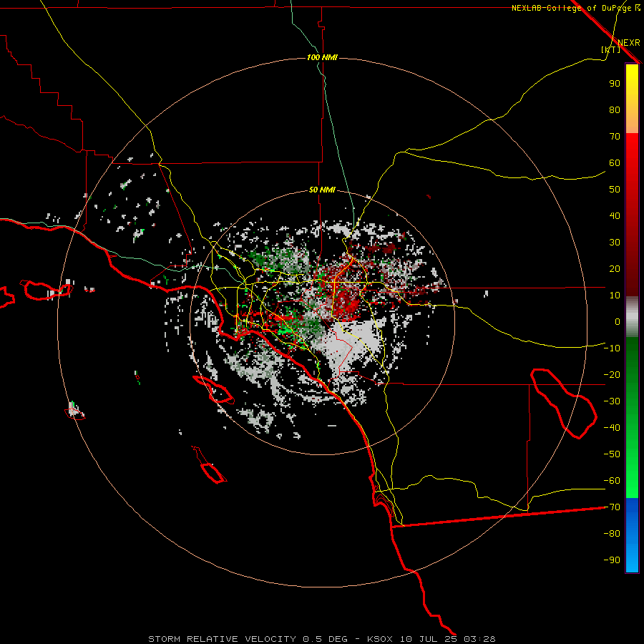Click the -90 value on the velocity scale
The width and height of the screenshot is (644, 644).
(x=612, y=560)
